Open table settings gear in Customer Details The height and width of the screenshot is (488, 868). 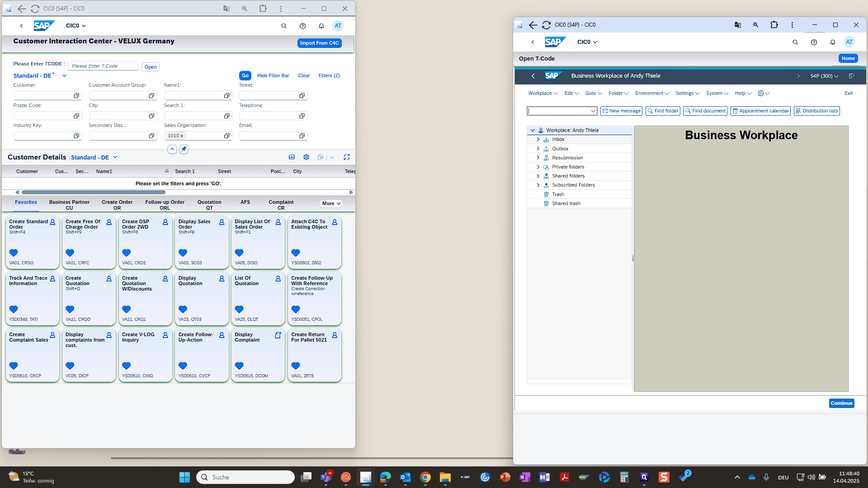(306, 157)
